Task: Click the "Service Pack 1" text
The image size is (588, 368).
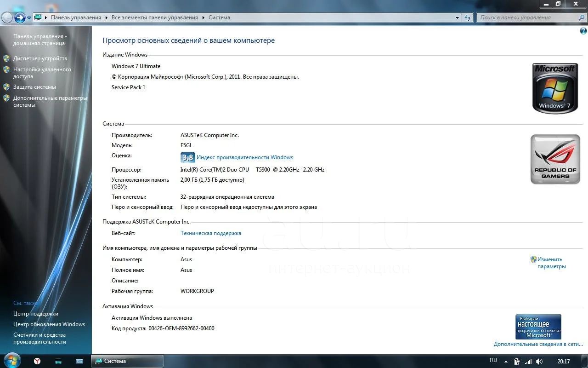Action: (129, 87)
